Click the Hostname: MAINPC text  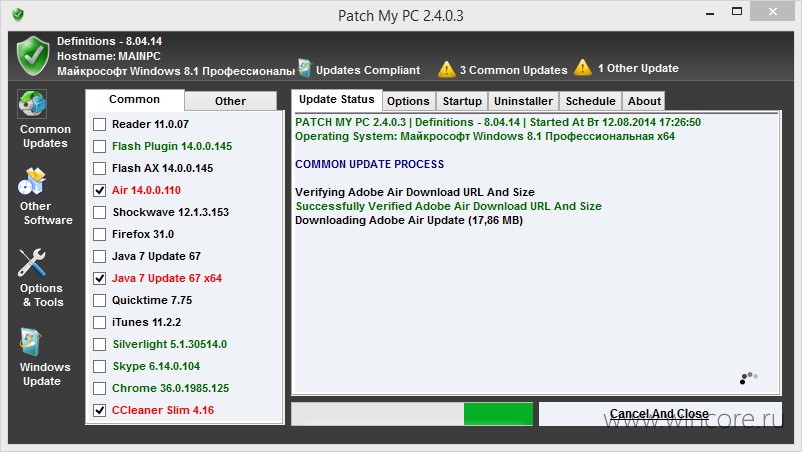coord(108,56)
